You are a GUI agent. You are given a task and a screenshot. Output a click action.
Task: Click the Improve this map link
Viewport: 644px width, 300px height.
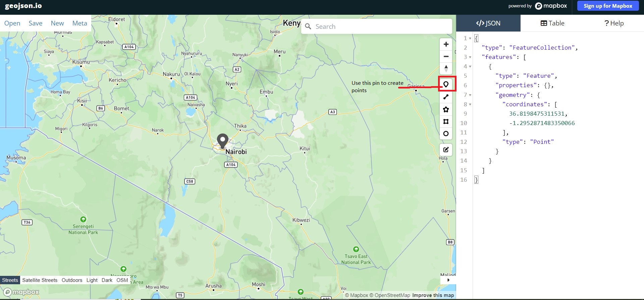click(x=433, y=295)
